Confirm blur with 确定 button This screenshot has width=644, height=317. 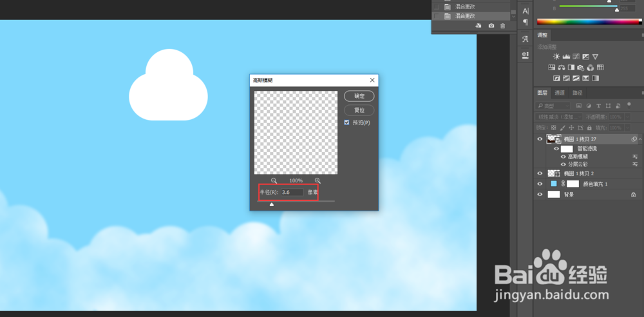pyautogui.click(x=359, y=96)
